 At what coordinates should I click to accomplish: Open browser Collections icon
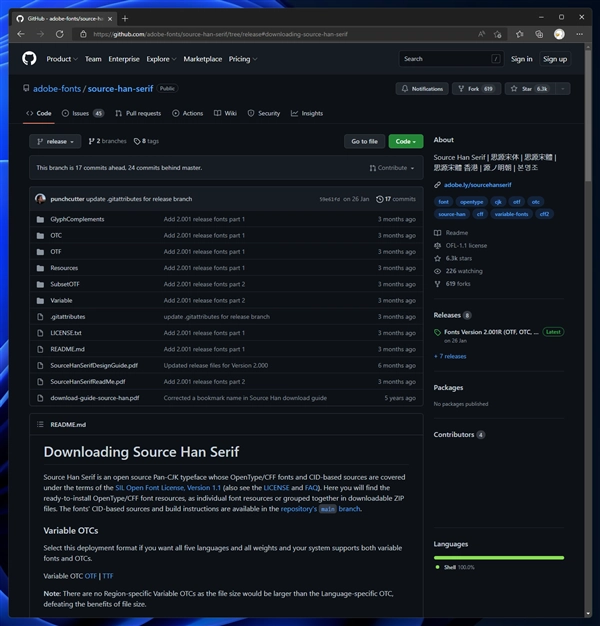coord(539,34)
